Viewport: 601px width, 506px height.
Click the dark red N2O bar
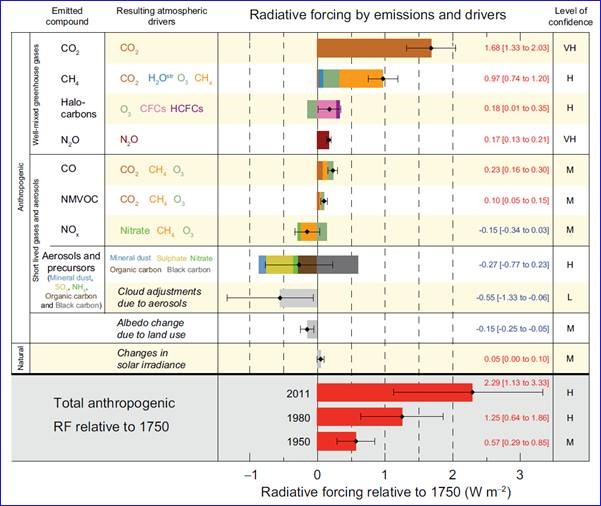323,140
